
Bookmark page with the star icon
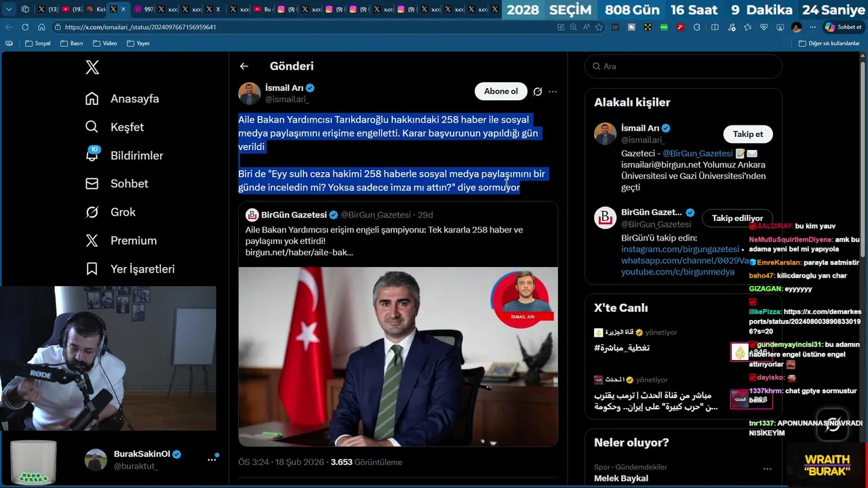pyautogui.click(x=599, y=27)
